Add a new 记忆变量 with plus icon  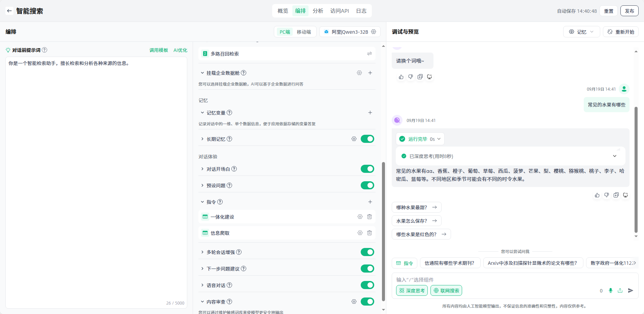click(370, 113)
